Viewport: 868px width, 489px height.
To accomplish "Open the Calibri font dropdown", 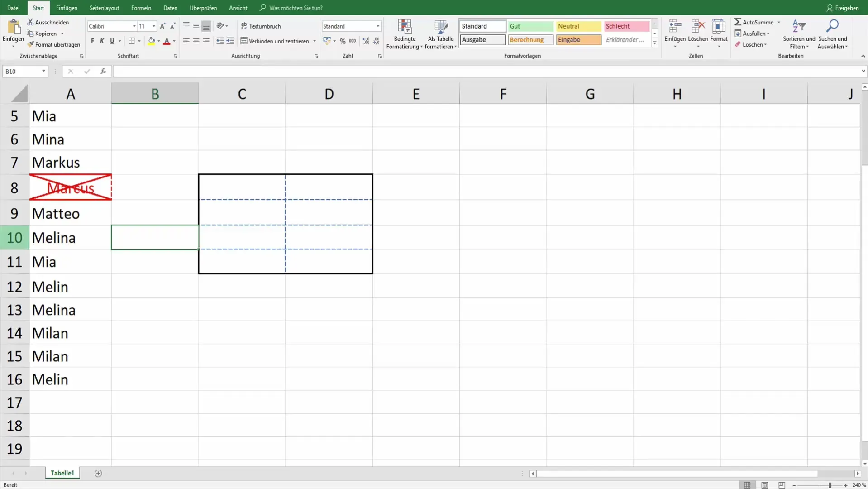I will coord(134,26).
